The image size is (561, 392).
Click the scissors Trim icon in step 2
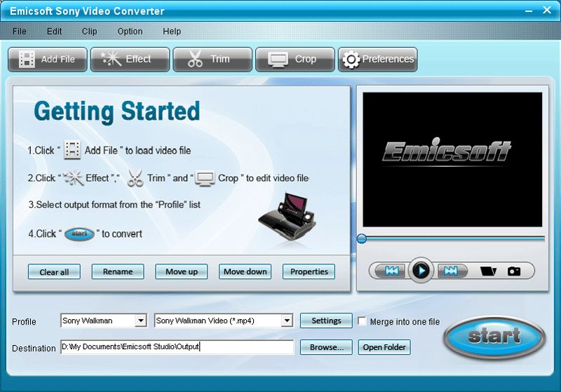click(135, 177)
